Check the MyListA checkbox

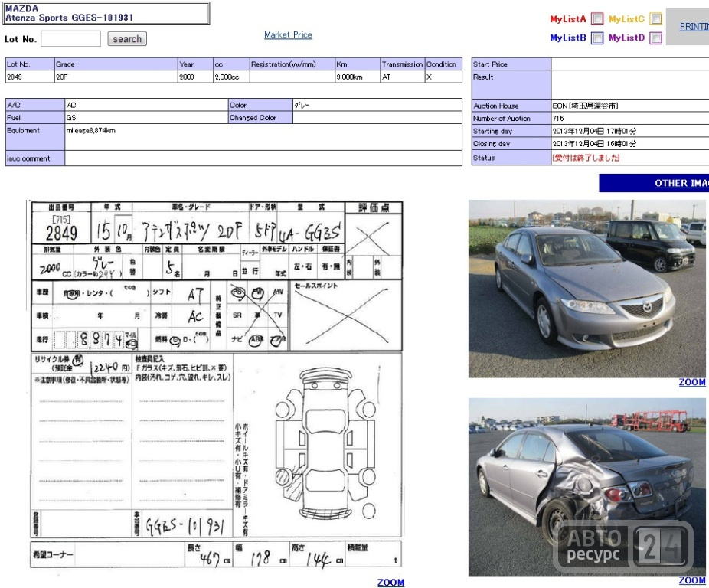(x=597, y=19)
